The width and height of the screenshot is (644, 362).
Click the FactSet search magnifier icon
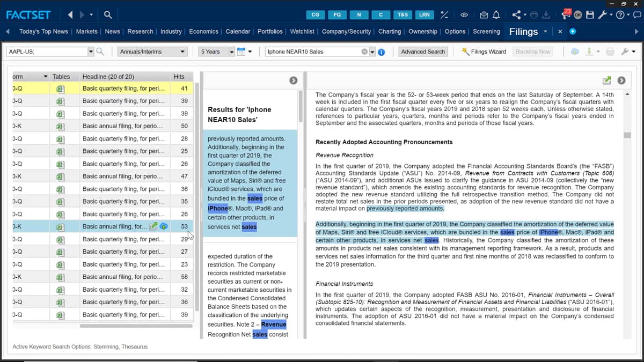pyautogui.click(x=108, y=14)
